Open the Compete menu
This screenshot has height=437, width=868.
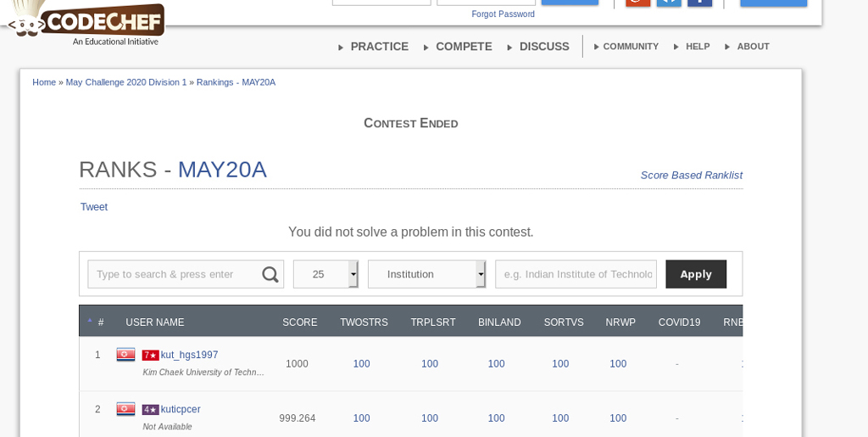click(463, 47)
